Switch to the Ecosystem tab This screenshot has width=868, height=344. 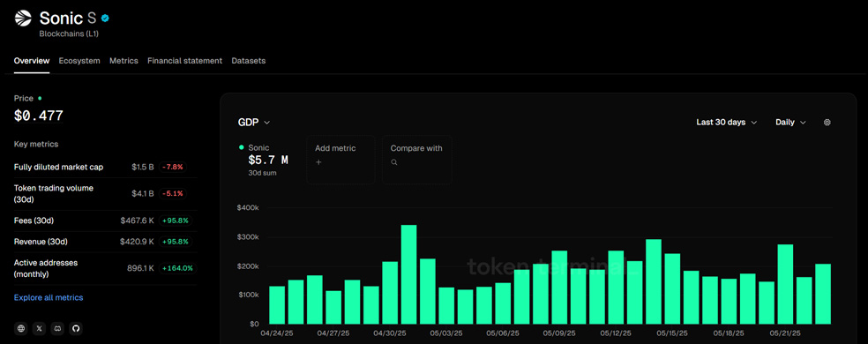(79, 61)
